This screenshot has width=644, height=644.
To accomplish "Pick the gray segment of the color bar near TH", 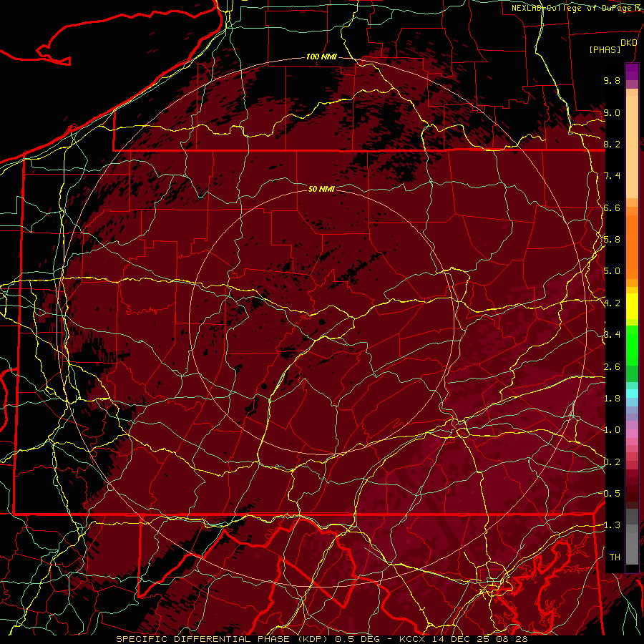I will click(x=632, y=550).
